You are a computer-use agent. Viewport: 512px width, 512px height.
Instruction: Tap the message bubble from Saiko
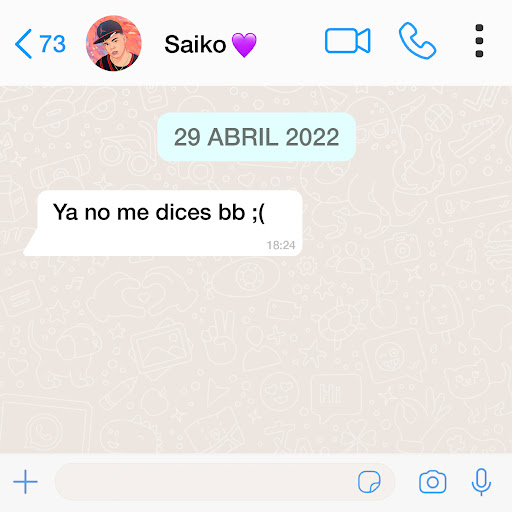point(163,223)
